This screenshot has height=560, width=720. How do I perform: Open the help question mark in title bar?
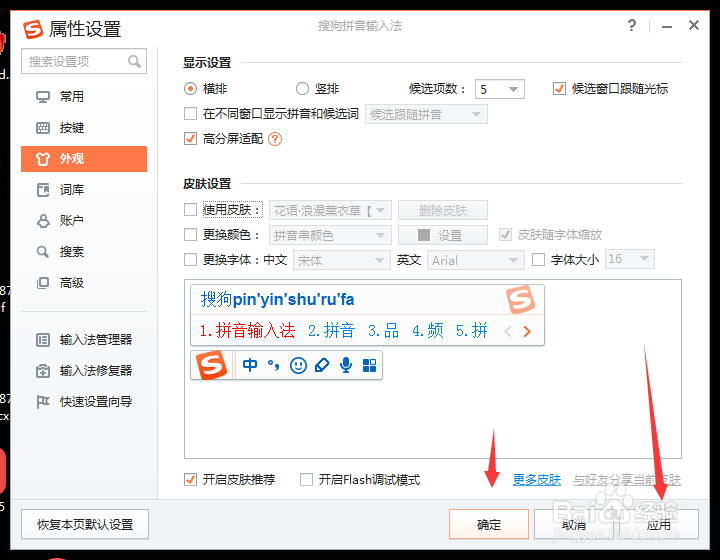tap(632, 25)
